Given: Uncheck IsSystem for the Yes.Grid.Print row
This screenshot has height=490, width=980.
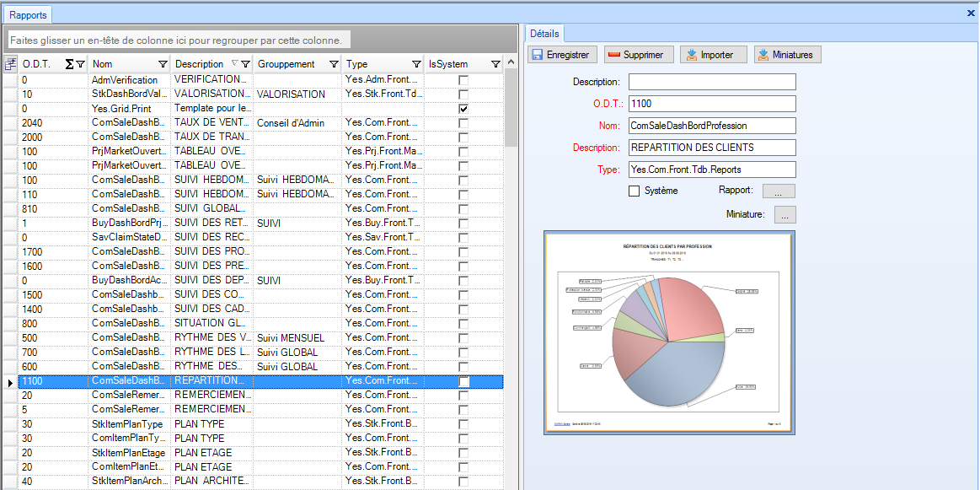Looking at the screenshot, I should (463, 109).
